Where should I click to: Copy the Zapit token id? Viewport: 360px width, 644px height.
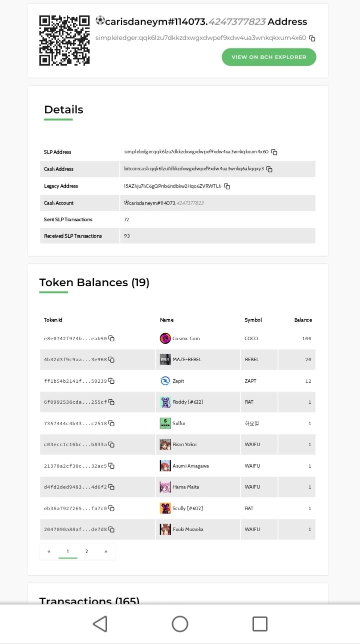pyautogui.click(x=111, y=381)
